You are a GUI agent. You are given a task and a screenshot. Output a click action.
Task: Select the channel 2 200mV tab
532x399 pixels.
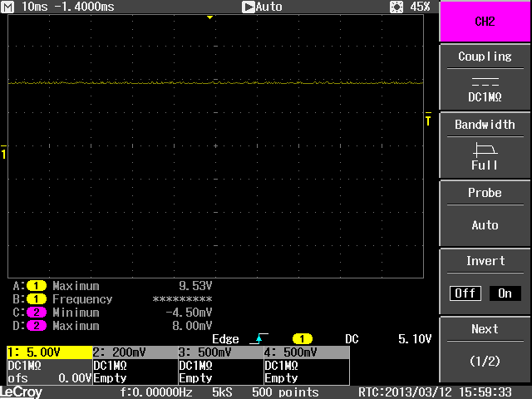click(x=135, y=352)
